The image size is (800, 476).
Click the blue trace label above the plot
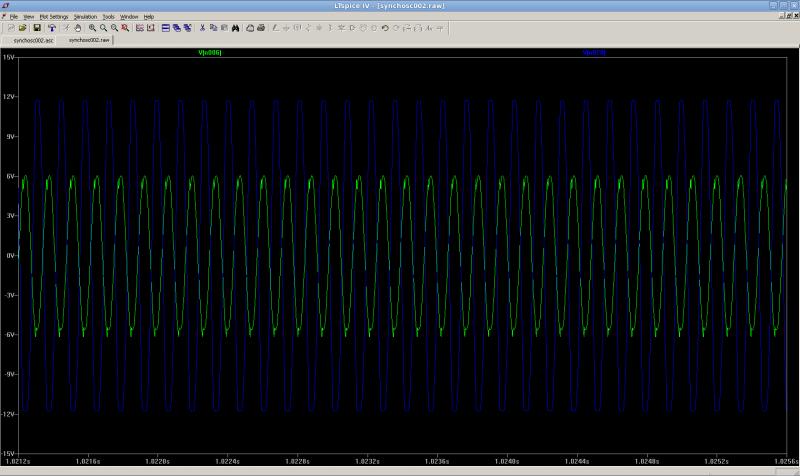[x=594, y=52]
